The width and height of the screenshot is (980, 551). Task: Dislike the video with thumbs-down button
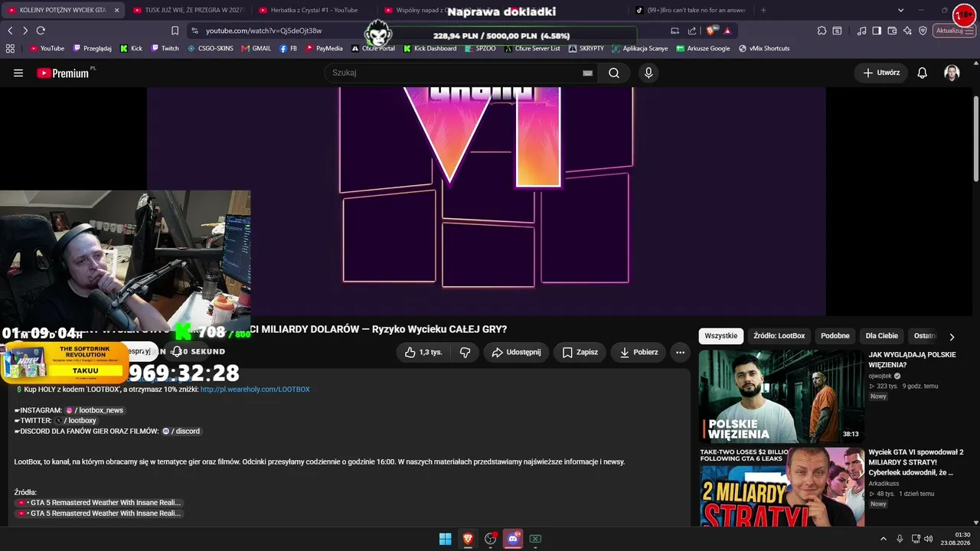[465, 352]
